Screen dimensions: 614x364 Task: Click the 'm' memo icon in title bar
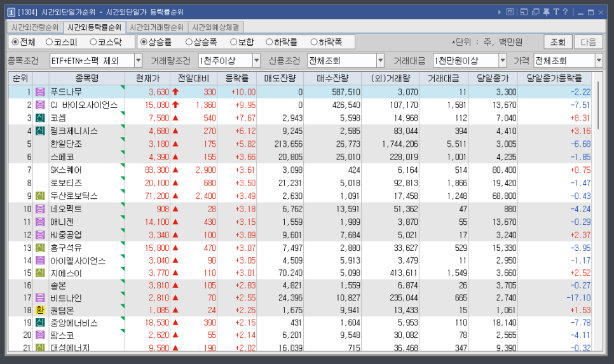[x=510, y=11]
